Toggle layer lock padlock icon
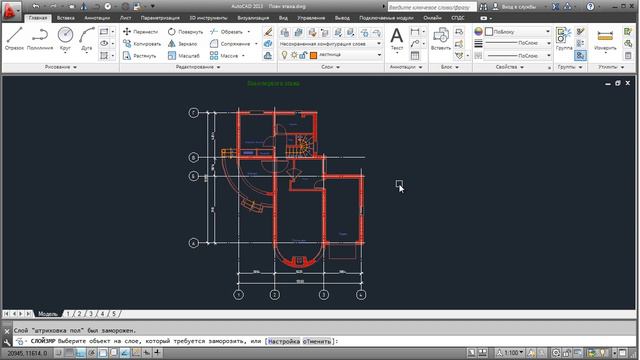 coord(303,55)
